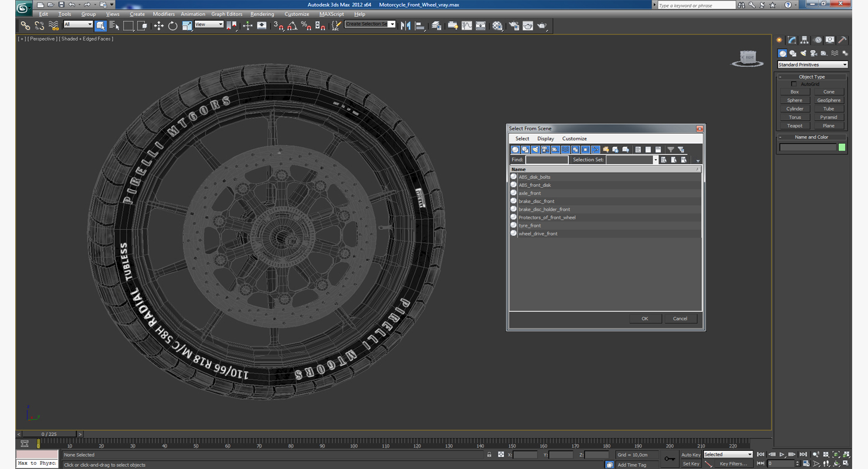Image resolution: width=868 pixels, height=469 pixels.
Task: Select the Cameras category icon
Action: coord(813,53)
